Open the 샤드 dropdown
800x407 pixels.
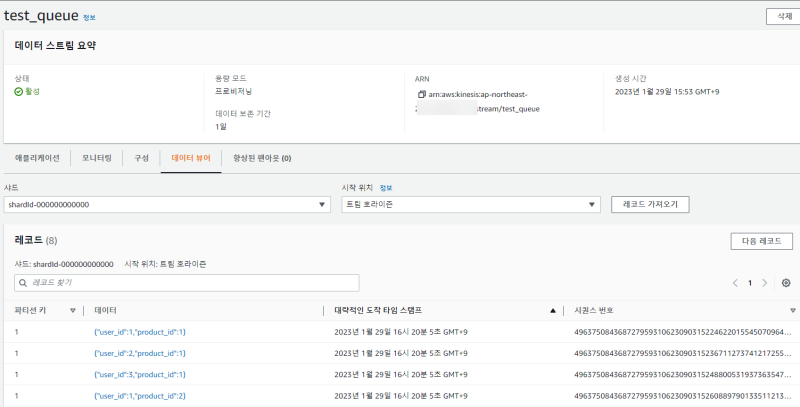166,204
